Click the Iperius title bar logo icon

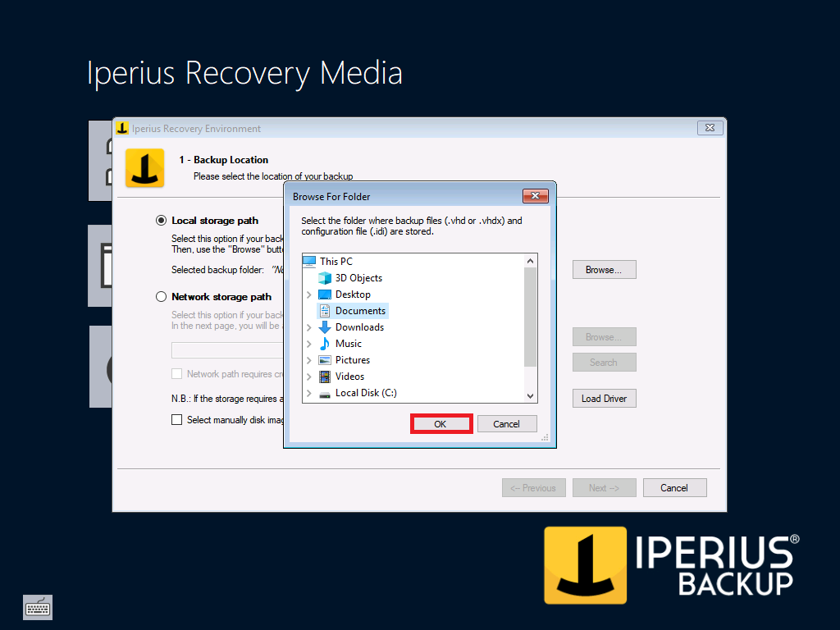pyautogui.click(x=122, y=128)
